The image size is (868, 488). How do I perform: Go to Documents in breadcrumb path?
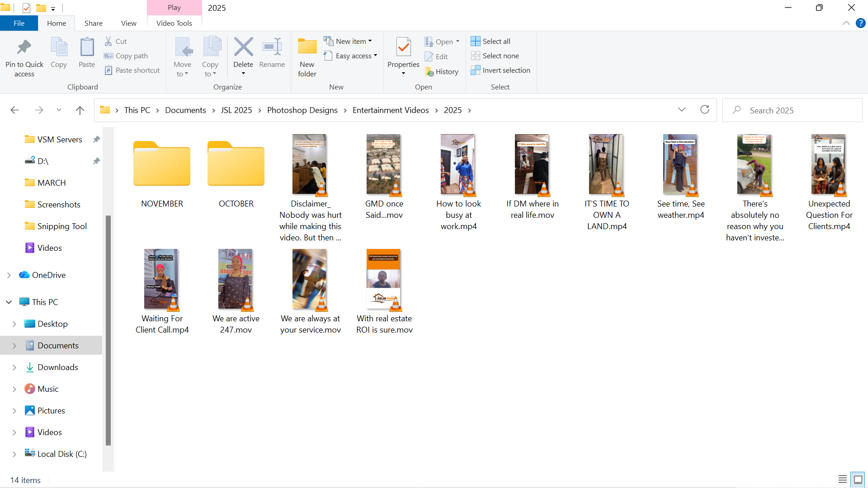185,110
